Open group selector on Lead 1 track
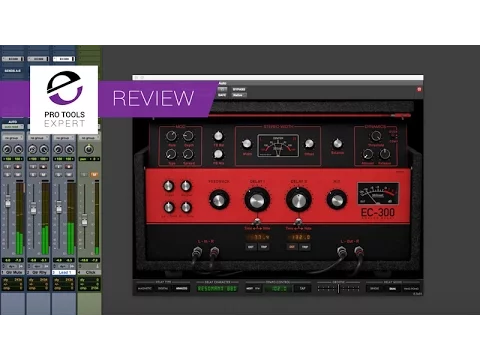The height and width of the screenshot is (360, 480). click(64, 138)
